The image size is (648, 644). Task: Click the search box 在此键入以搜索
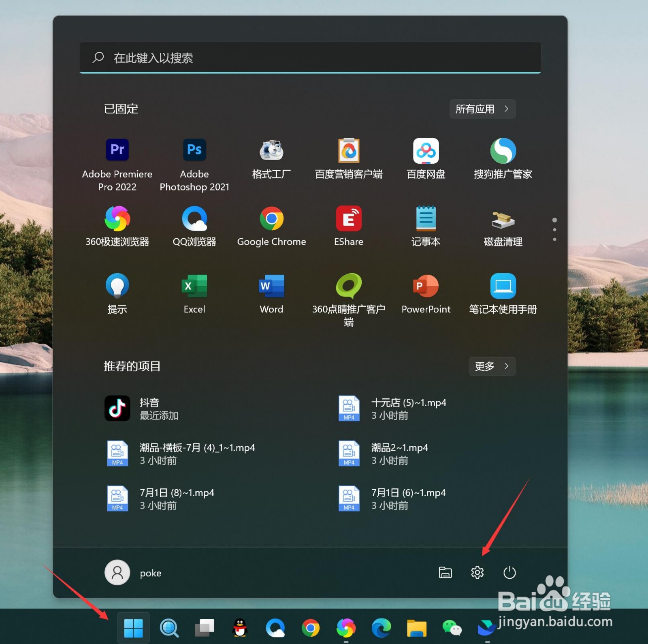point(310,58)
